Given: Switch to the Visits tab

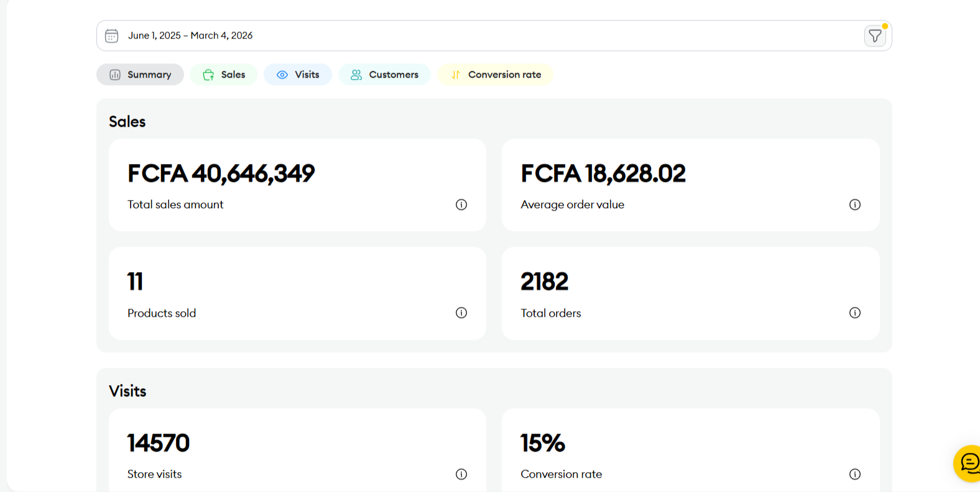Looking at the screenshot, I should pyautogui.click(x=298, y=75).
